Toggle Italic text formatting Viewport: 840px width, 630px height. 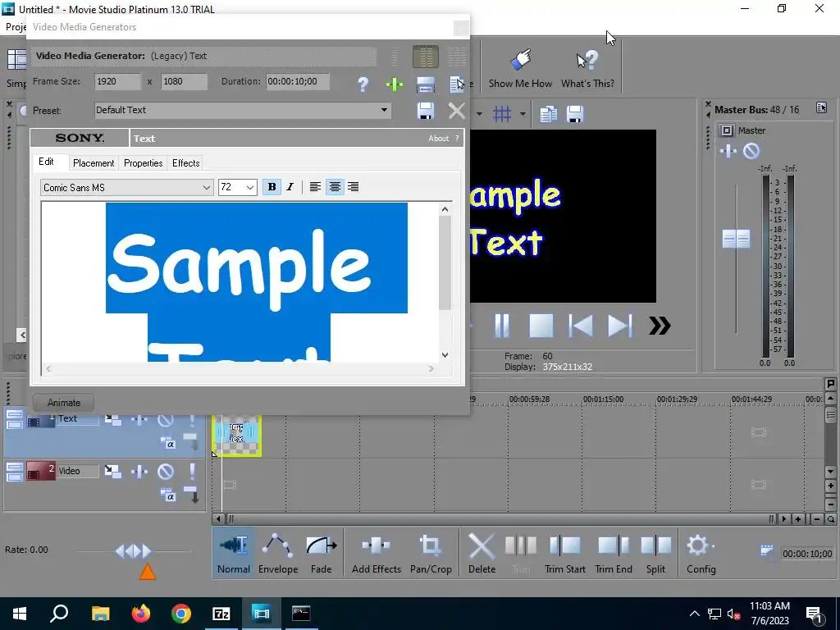click(x=290, y=186)
